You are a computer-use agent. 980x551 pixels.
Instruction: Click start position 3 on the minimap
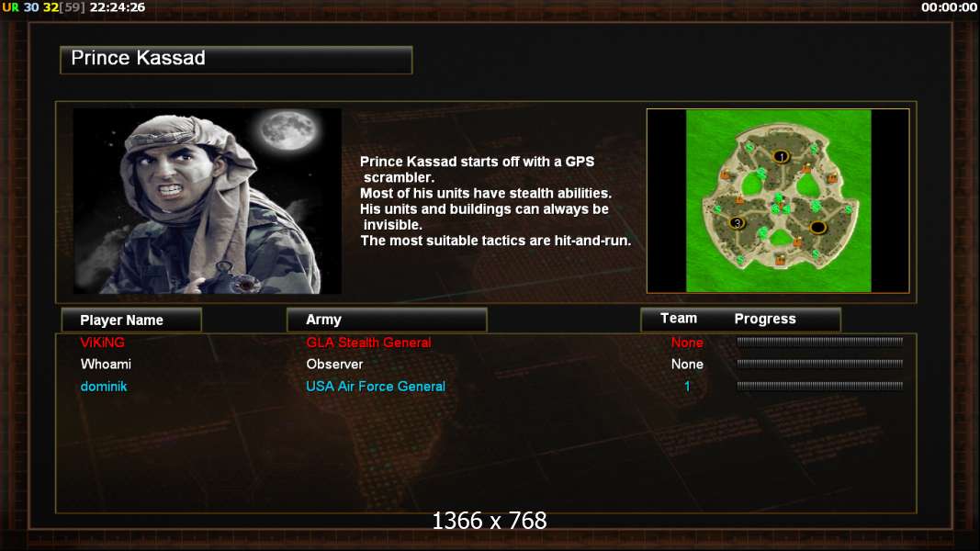pyautogui.click(x=737, y=223)
